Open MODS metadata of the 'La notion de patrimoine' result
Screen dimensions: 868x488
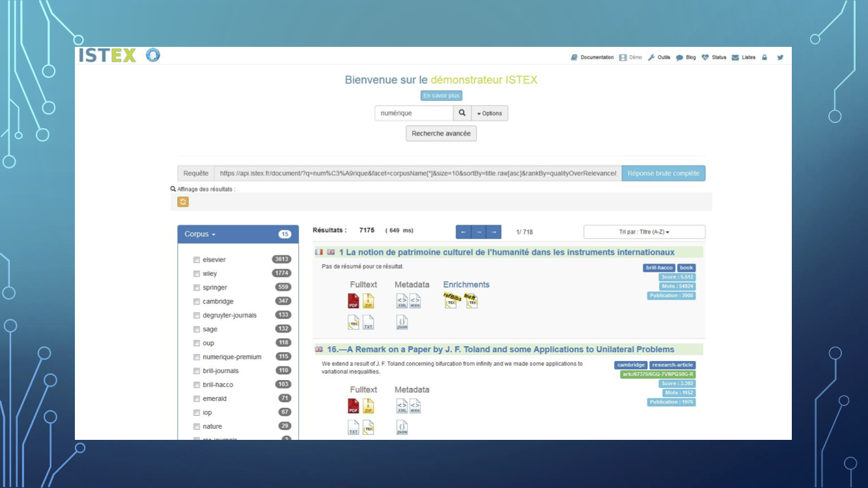415,301
